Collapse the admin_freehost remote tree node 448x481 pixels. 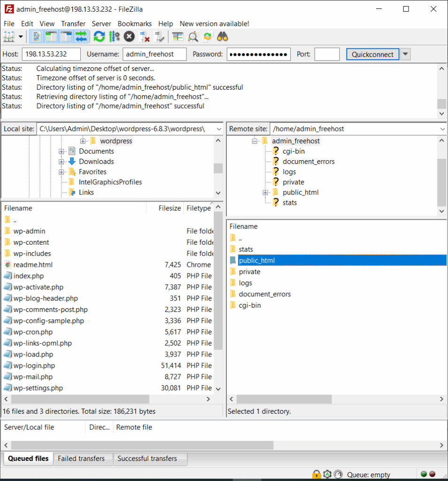click(254, 140)
